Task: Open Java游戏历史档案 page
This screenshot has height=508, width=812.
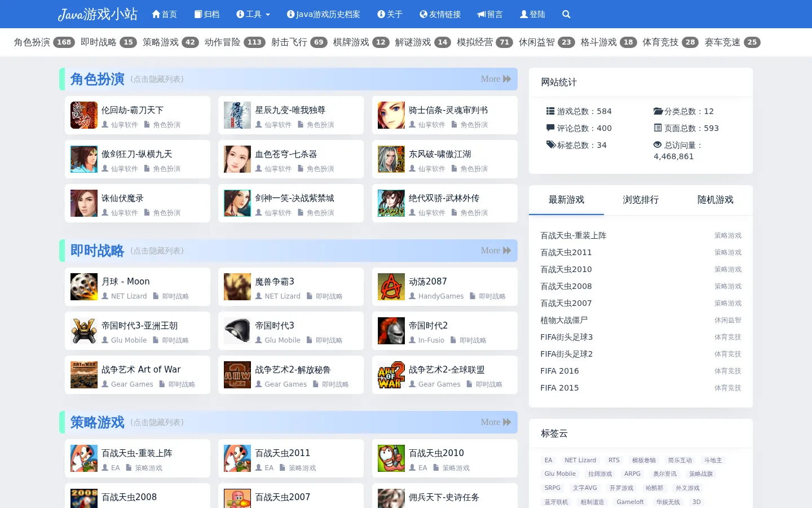Action: coord(324,14)
